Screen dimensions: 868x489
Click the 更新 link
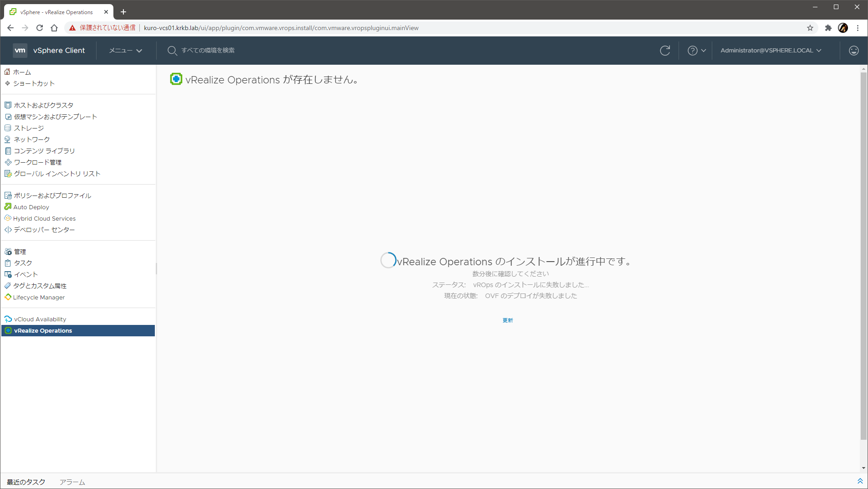tap(507, 320)
